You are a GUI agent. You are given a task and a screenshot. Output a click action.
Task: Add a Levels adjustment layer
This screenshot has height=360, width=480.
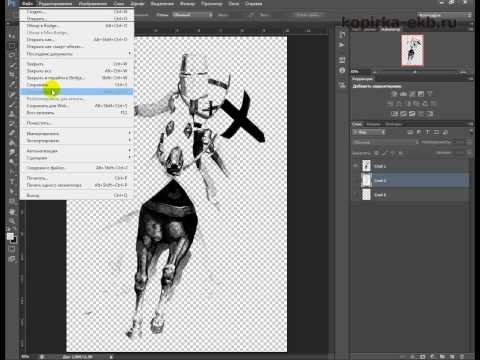pos(403,94)
